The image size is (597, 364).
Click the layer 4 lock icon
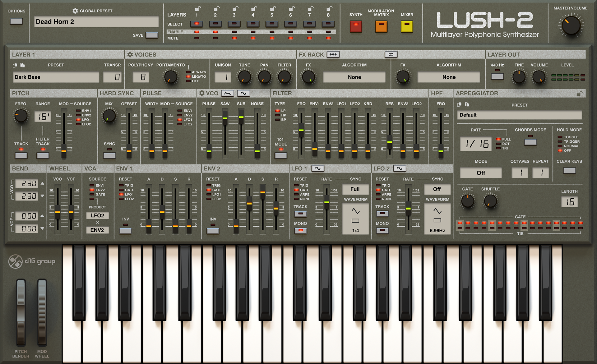pos(254,9)
